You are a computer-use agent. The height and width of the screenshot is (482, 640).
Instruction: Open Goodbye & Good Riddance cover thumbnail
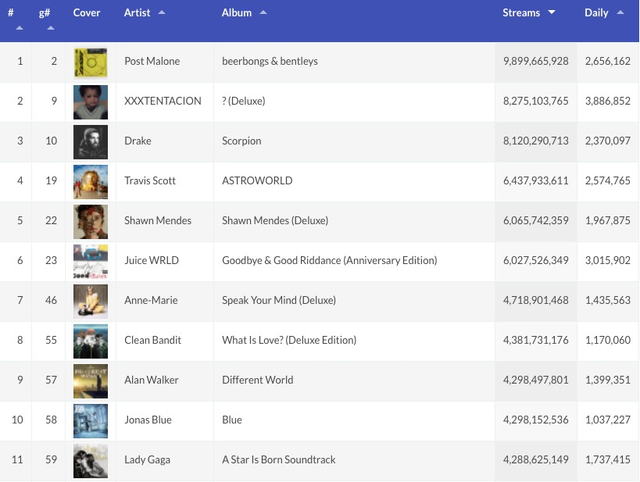click(x=91, y=262)
